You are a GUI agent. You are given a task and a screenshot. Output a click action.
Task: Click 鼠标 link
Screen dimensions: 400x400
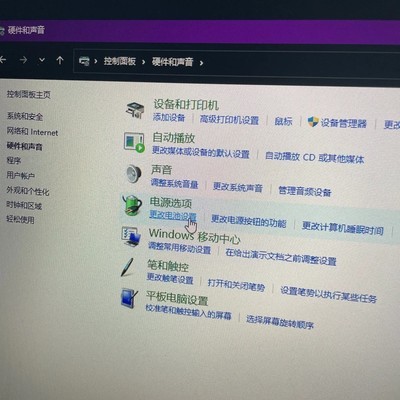(283, 121)
